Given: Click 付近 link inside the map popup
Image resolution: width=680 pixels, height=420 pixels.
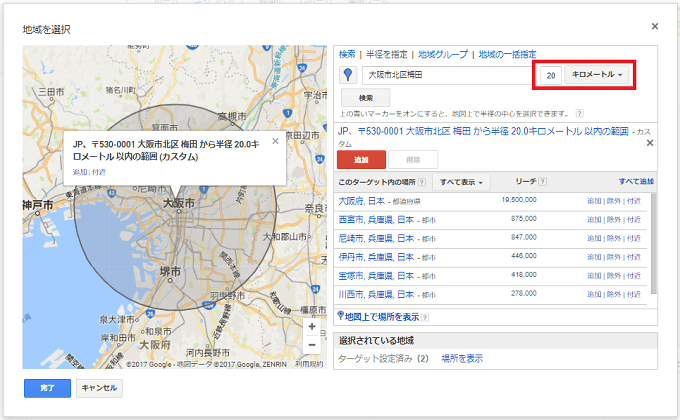Looking at the screenshot, I should (98, 172).
